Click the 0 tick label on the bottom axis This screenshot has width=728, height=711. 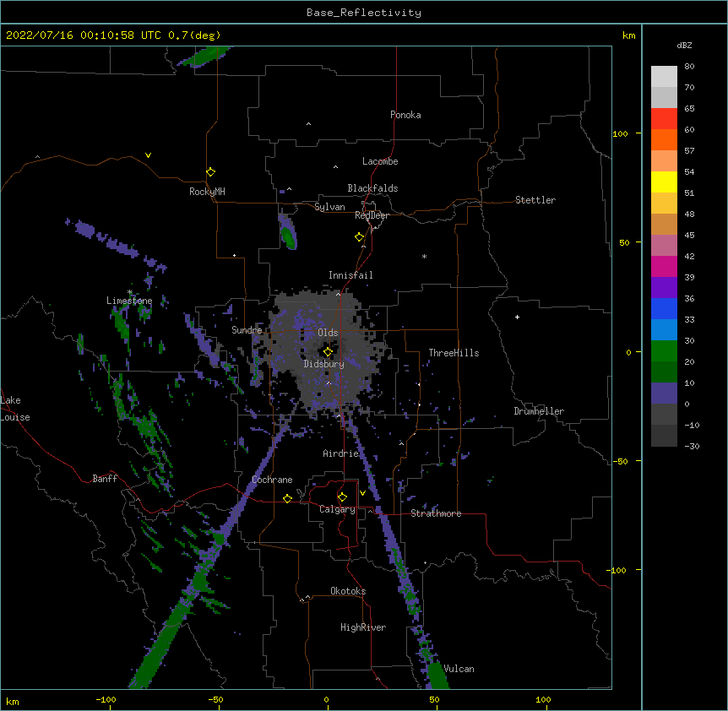[326, 699]
